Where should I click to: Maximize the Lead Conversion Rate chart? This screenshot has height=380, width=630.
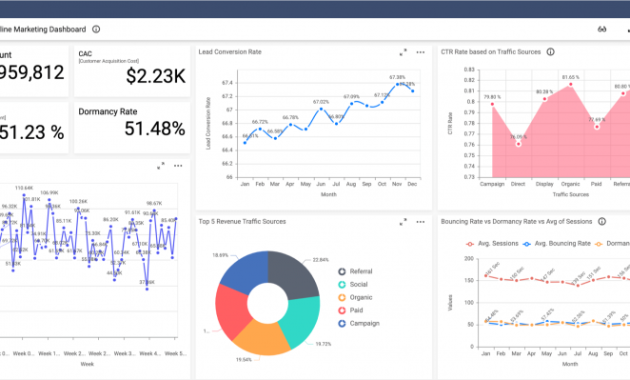(x=403, y=52)
